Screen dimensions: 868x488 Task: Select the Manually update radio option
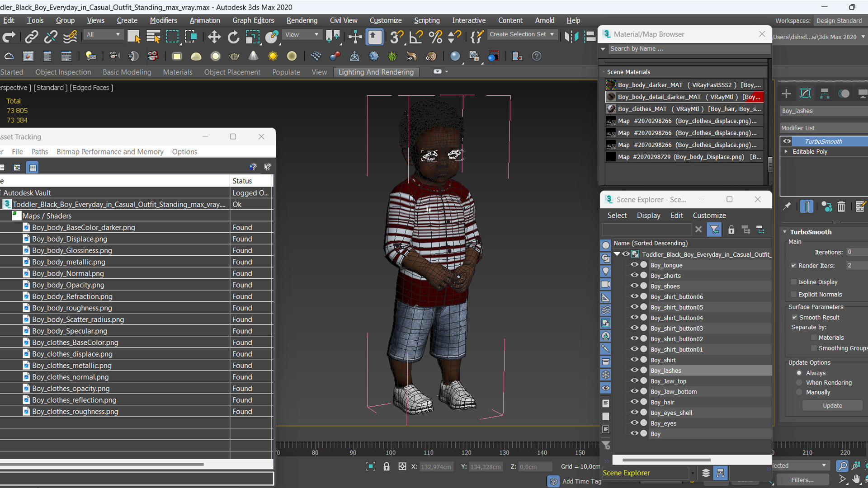799,392
